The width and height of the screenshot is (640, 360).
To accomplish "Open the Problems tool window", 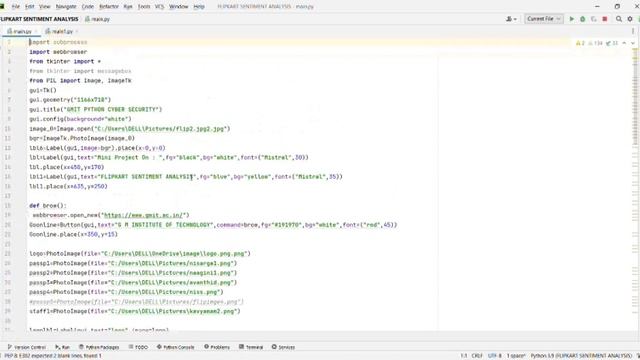I will [x=217, y=347].
